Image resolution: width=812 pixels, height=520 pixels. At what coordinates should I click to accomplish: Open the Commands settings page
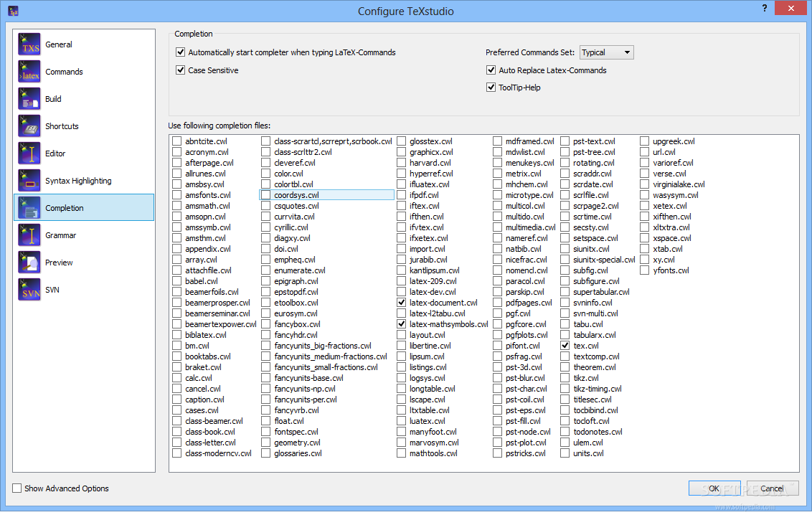point(84,72)
